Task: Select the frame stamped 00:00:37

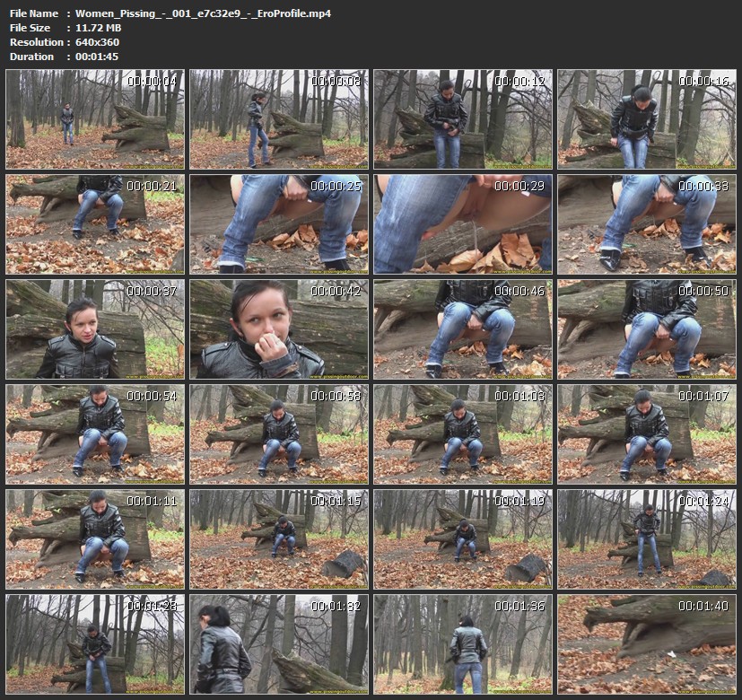Action: pyautogui.click(x=95, y=329)
